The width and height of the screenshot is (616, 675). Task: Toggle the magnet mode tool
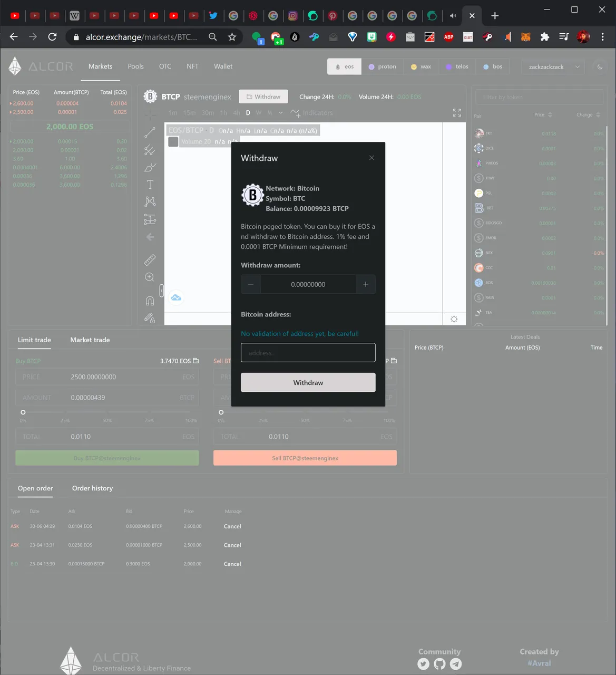coord(150,301)
